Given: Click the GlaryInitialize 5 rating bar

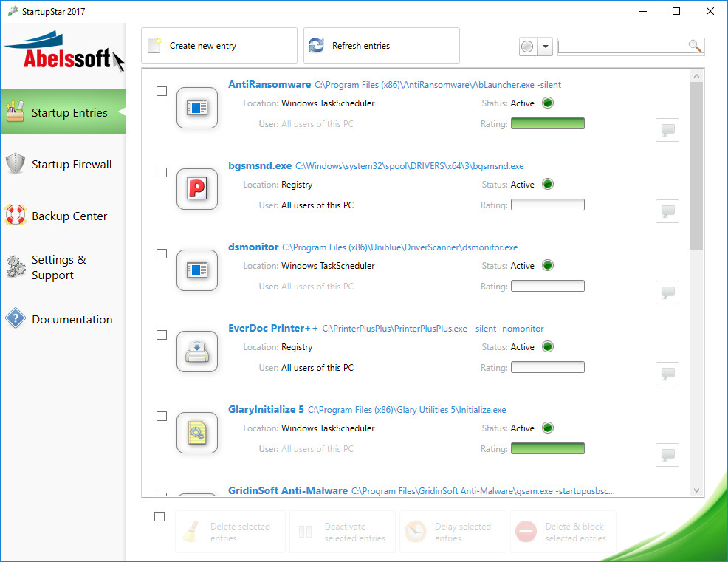Looking at the screenshot, I should tap(548, 449).
